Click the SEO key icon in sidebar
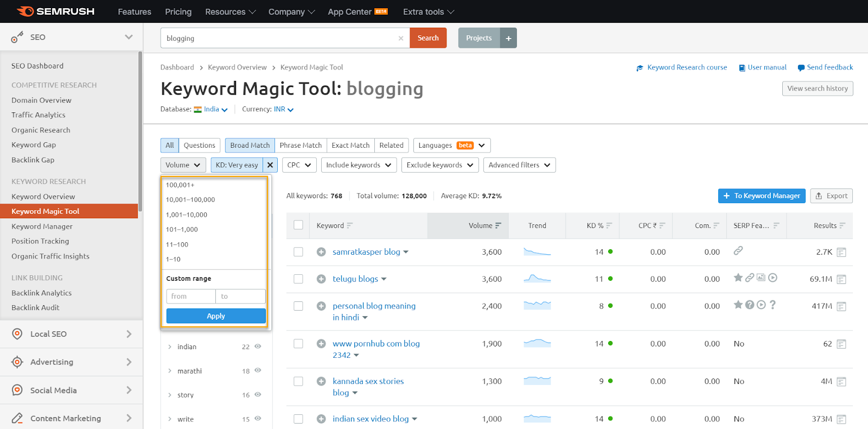The image size is (868, 429). click(x=17, y=37)
